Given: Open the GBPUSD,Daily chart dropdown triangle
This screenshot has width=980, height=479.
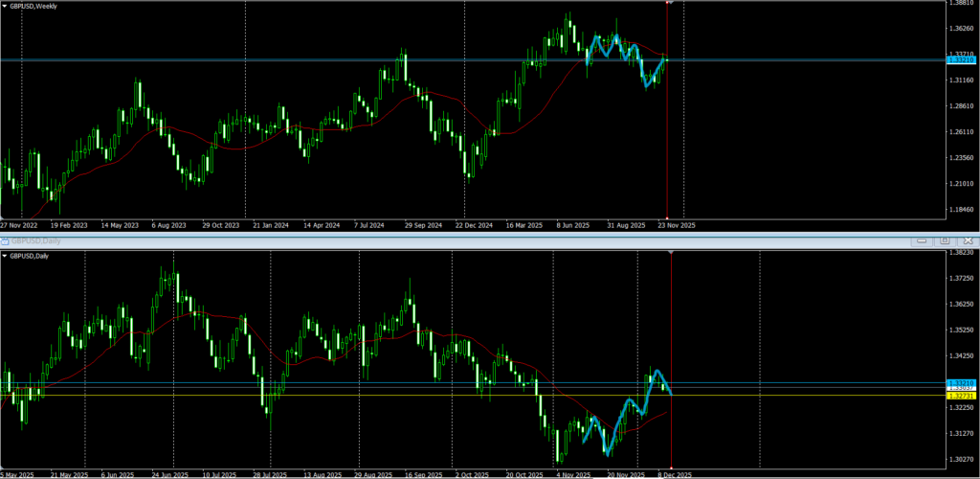Looking at the screenshot, I should coord(5,256).
